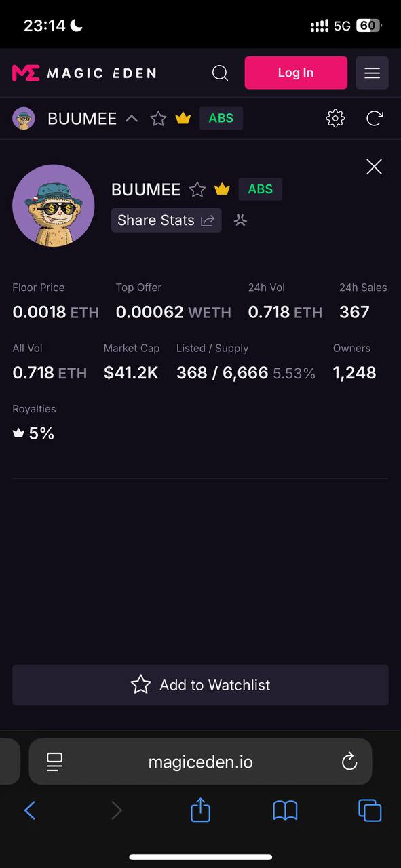This screenshot has width=401, height=868.
Task: Click the ABS chain tag in top bar
Action: [x=221, y=119]
